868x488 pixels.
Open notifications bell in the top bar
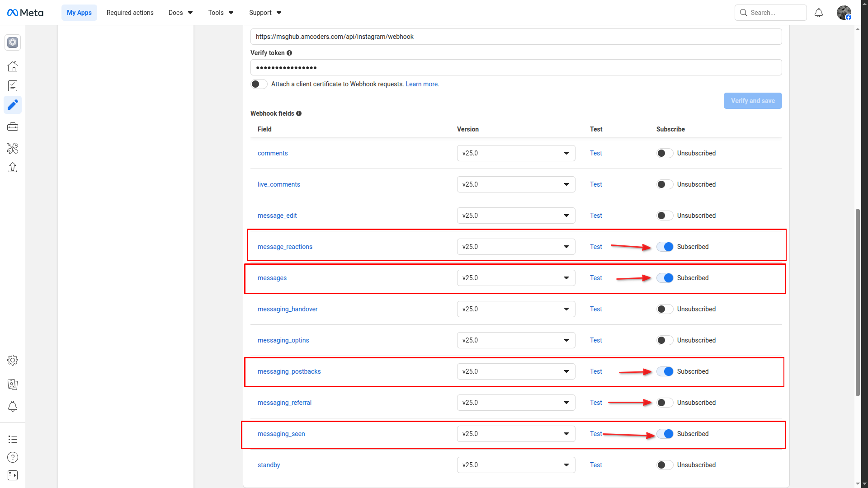[x=819, y=12]
